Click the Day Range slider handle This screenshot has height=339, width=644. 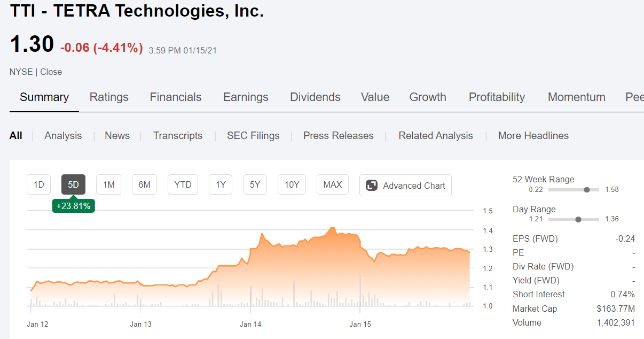(578, 219)
